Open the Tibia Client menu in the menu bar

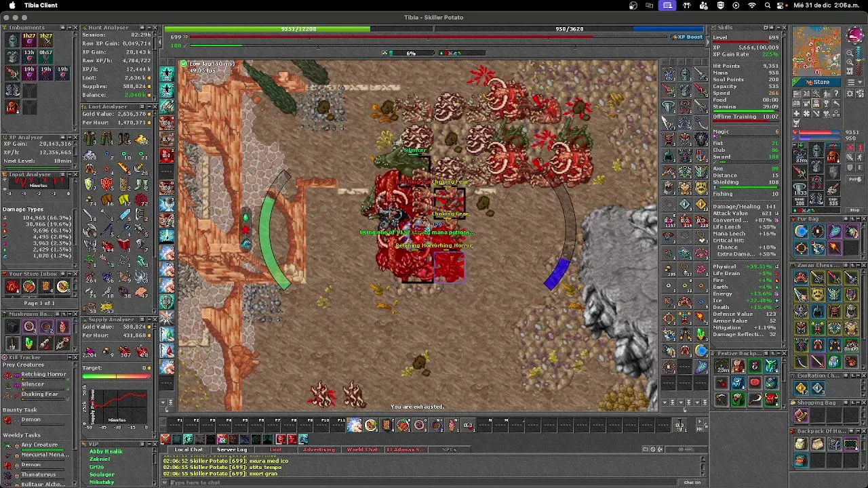[41, 5]
